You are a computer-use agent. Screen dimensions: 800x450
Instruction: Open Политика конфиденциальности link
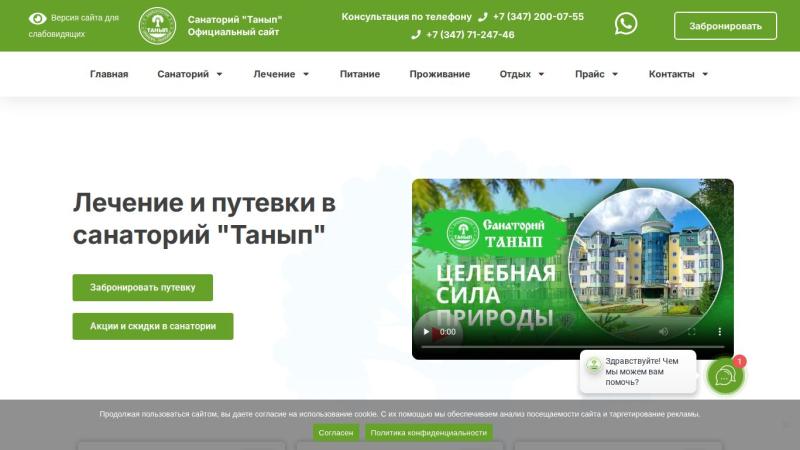pos(429,433)
